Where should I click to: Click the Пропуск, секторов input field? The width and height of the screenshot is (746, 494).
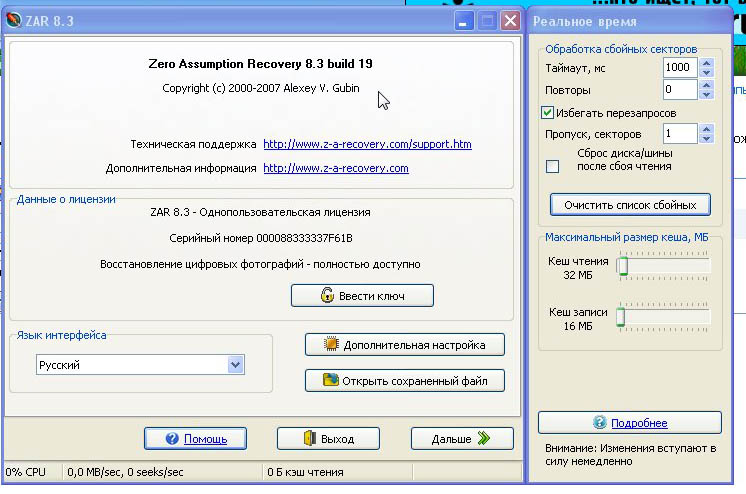pyautogui.click(x=680, y=134)
